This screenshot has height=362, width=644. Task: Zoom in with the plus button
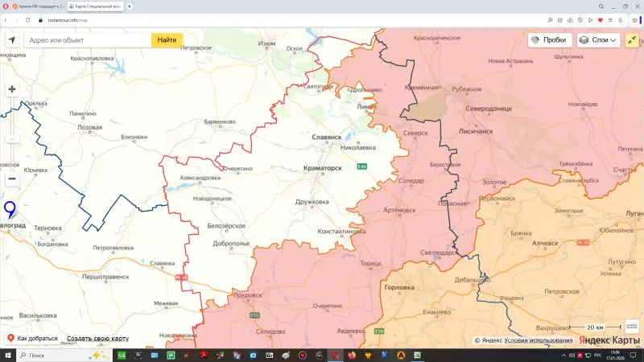12,90
